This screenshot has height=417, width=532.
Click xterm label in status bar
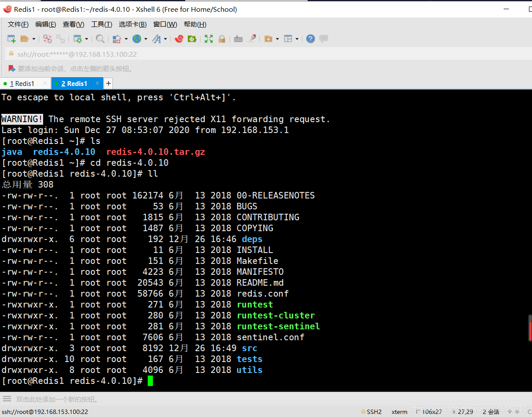[400, 411]
